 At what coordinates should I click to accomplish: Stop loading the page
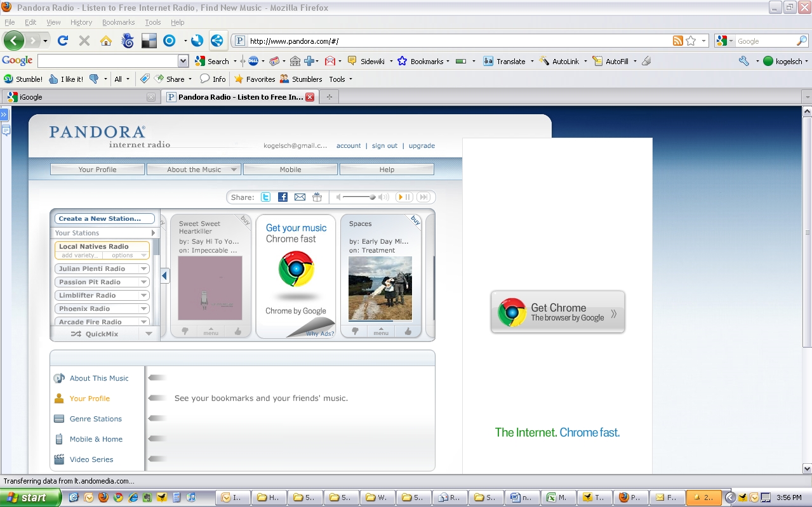(x=84, y=41)
